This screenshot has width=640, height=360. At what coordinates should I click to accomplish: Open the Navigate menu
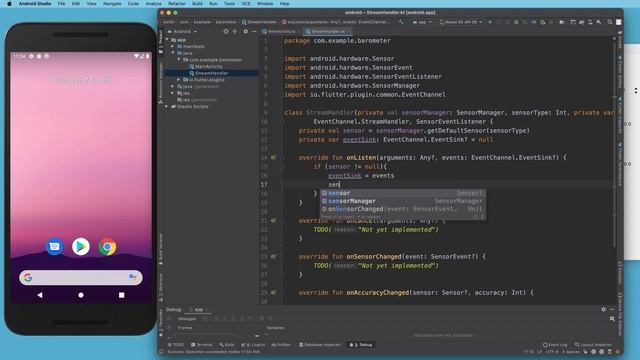point(112,4)
